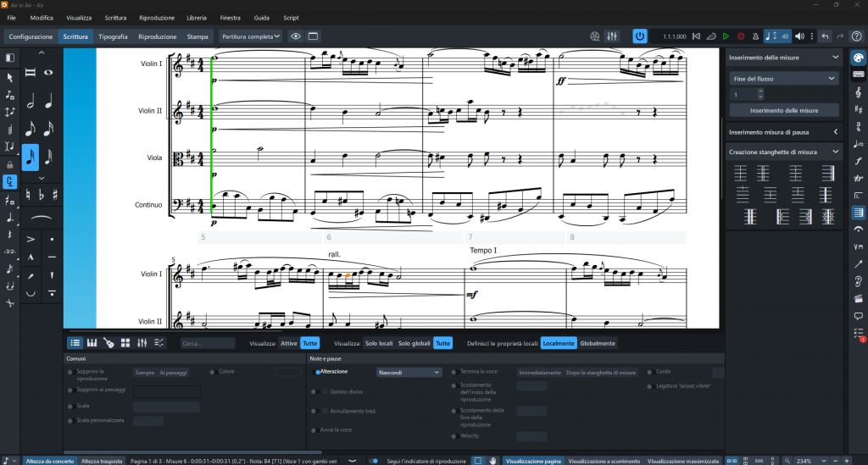Toggle the Colore property switch

[x=212, y=372]
